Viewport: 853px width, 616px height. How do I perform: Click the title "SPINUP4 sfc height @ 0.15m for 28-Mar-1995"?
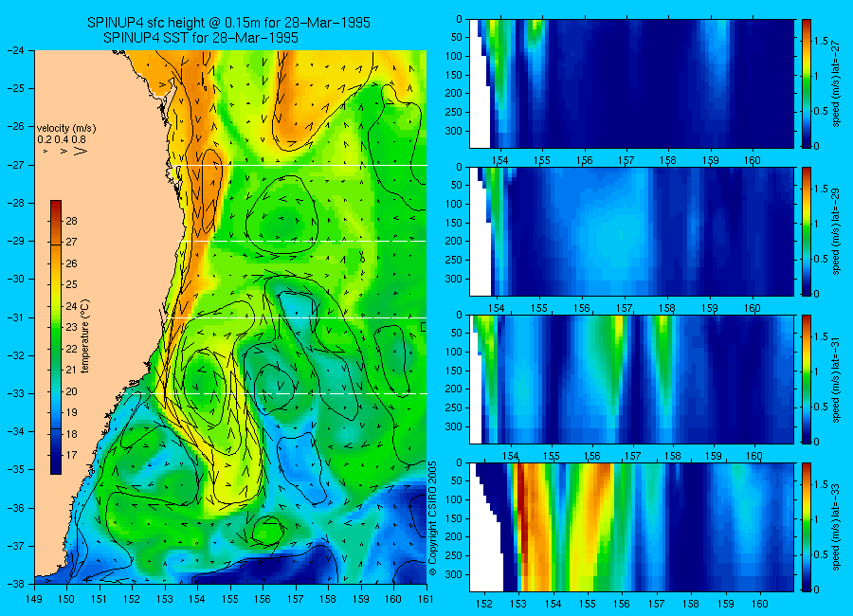(228, 23)
